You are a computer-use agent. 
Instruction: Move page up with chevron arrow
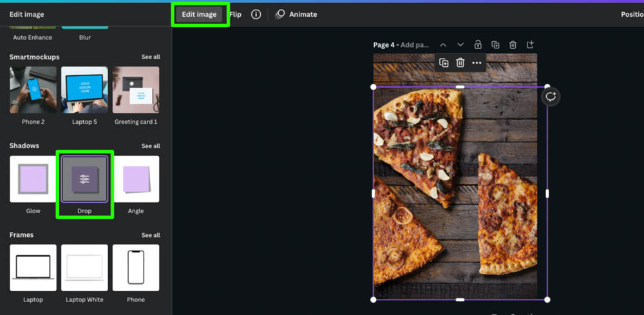coord(443,45)
